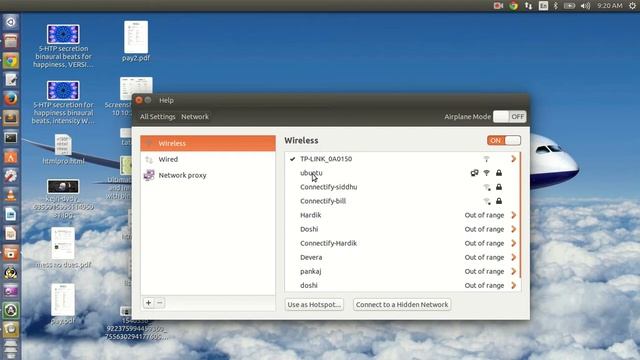Open pay2.pdf on the desktop
The image size is (640, 360).
[136, 41]
